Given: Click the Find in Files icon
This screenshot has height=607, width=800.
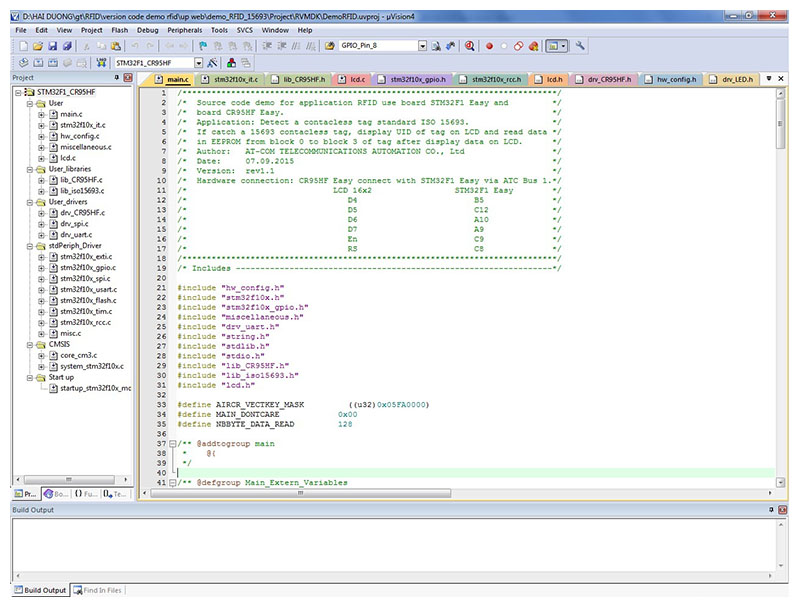Looking at the screenshot, I should pyautogui.click(x=436, y=46).
